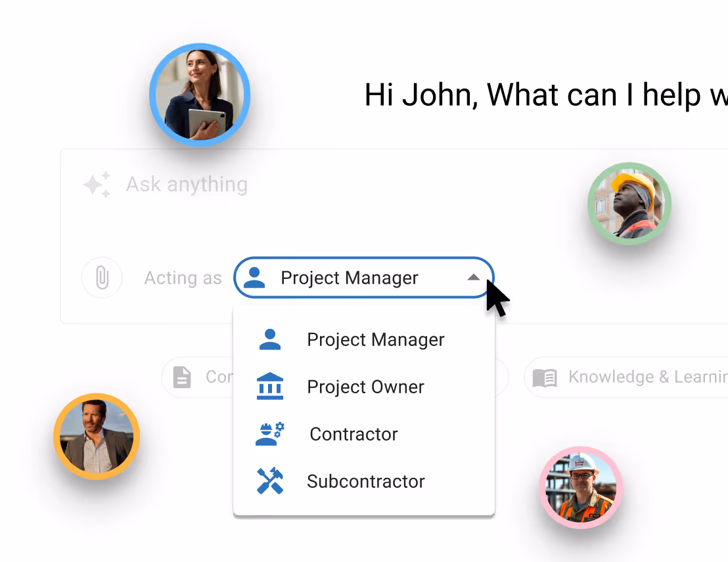Click the blue-ringed woman avatar
This screenshot has width=728, height=562.
click(200, 95)
